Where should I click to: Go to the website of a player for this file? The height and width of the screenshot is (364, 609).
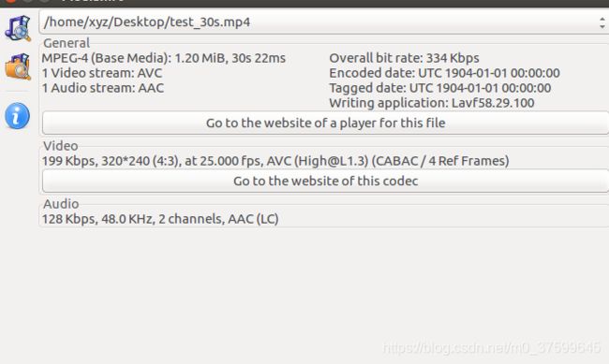[325, 123]
